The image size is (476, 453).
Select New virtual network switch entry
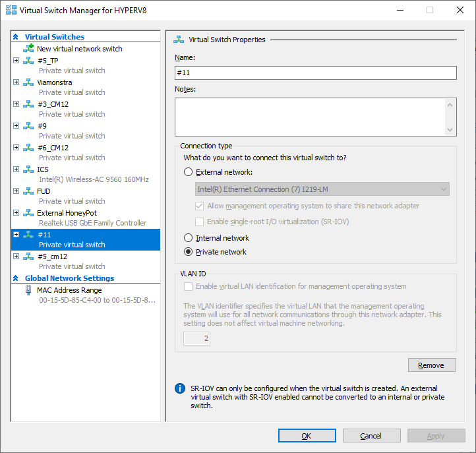[x=80, y=49]
